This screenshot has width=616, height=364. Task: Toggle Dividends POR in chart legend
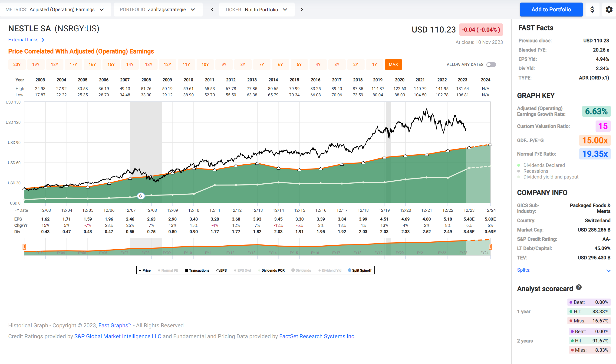point(272,270)
